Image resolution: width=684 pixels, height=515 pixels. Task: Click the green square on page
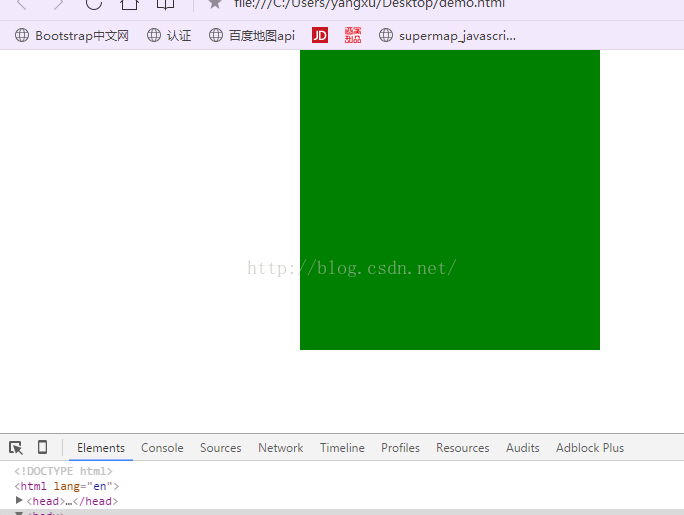[450, 200]
